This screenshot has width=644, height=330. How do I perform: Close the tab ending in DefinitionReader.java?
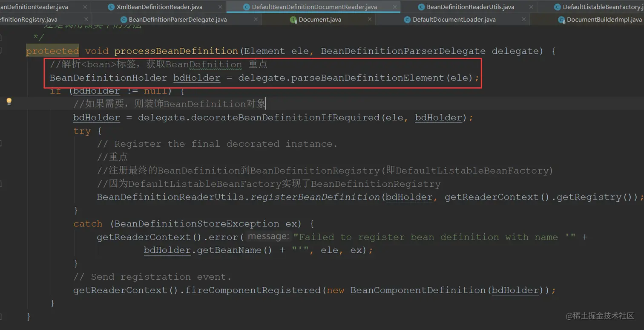(x=85, y=7)
